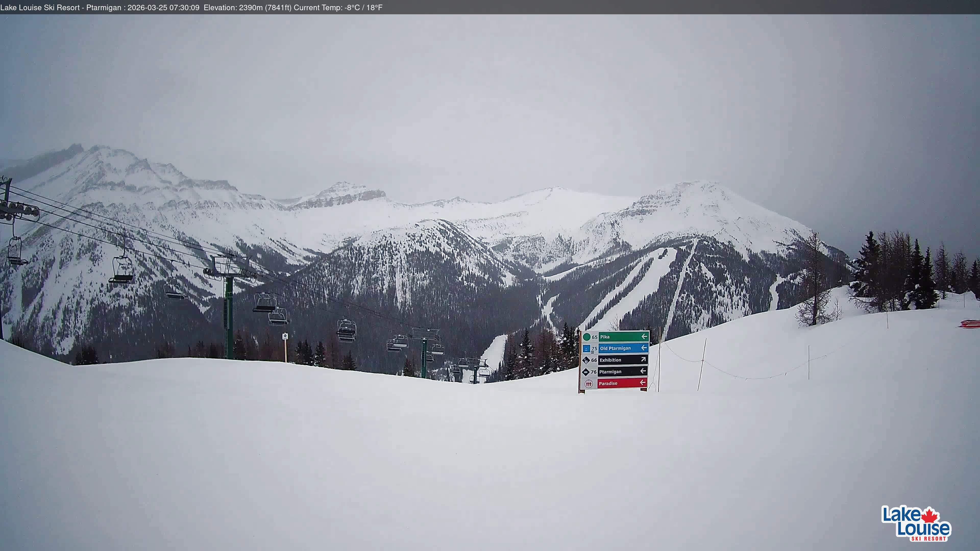980x551 pixels.
Task: Click the blue square icon beside Old Ptarmigan
Action: pos(586,349)
